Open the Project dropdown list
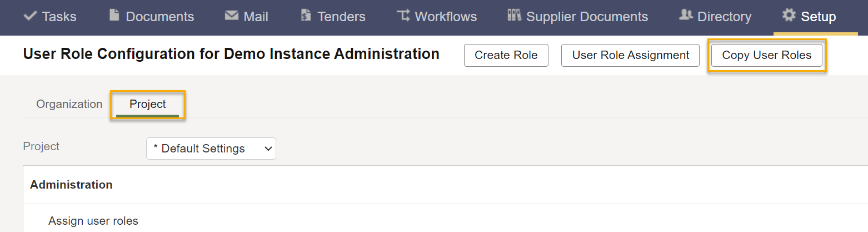This screenshot has height=232, width=868. pos(211,149)
